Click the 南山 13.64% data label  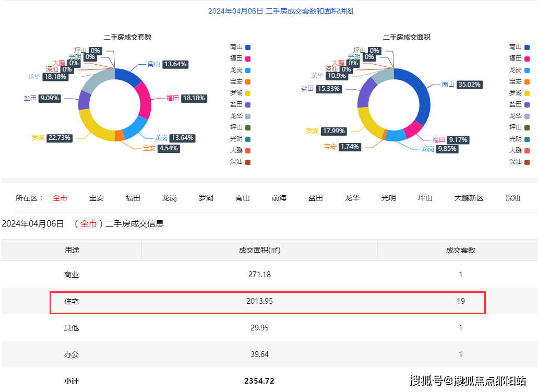pyautogui.click(x=168, y=64)
